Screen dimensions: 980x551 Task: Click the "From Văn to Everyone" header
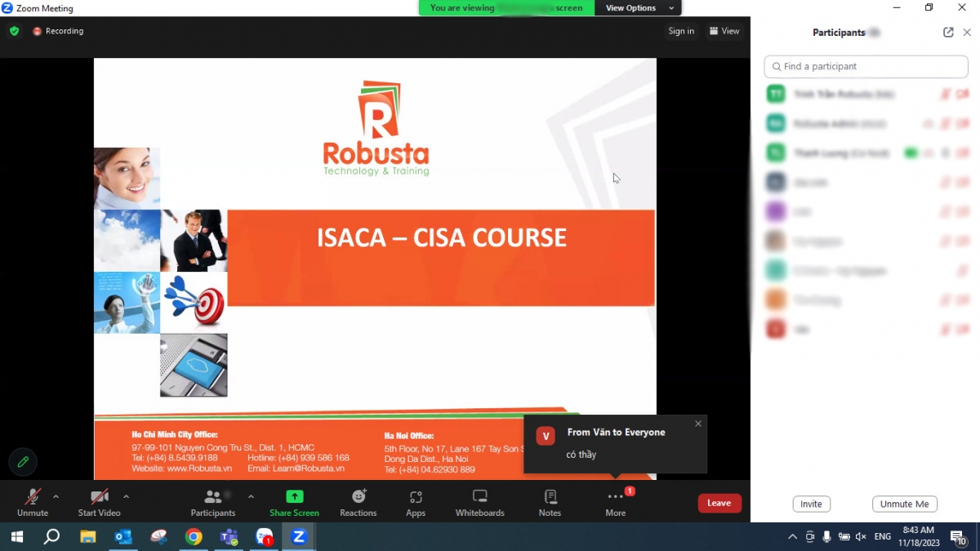617,433
